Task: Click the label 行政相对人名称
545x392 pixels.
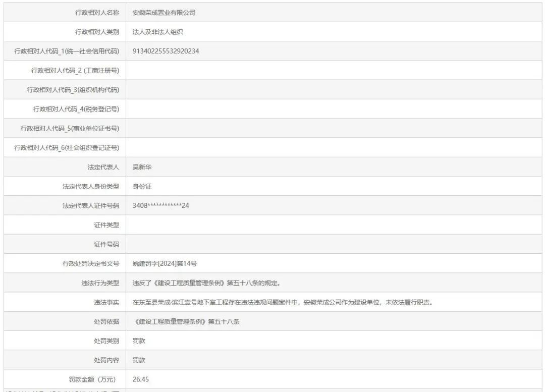Action: (x=97, y=13)
